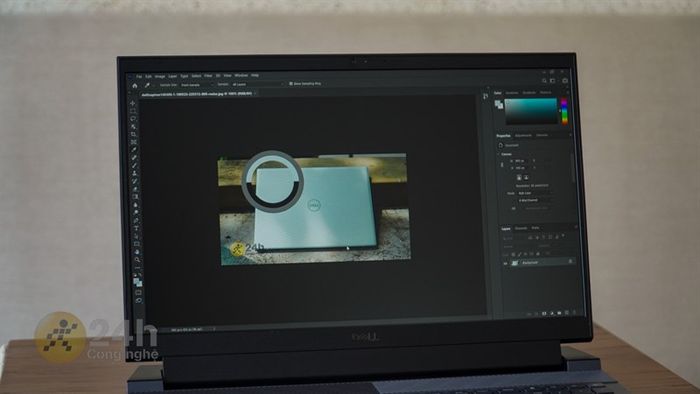Change screen mode from toolbox bottom
The width and height of the screenshot is (700, 394).
click(138, 301)
